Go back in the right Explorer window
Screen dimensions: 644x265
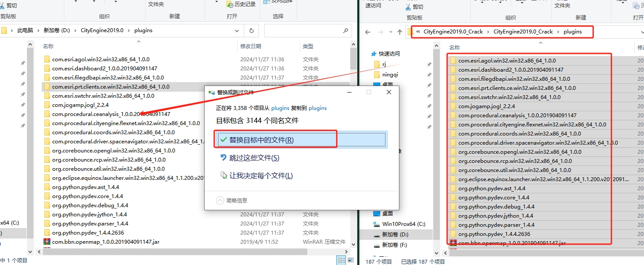[x=368, y=32]
